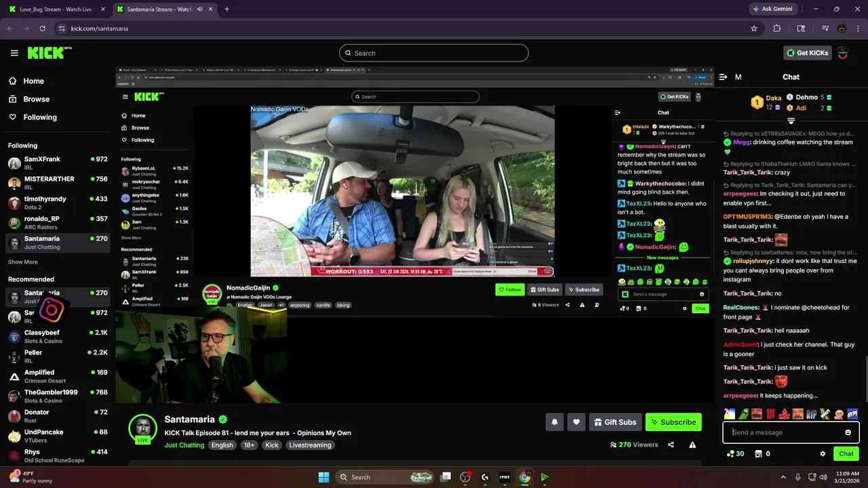This screenshot has height=488, width=868.
Task: Switch to the Love_Bug Stream browser tab
Action: point(56,9)
